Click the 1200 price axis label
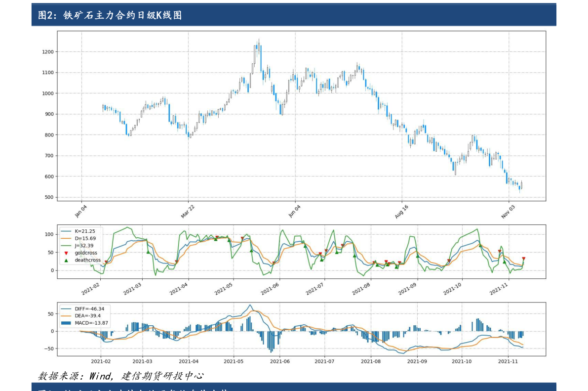This screenshot has width=588, height=391. tap(48, 52)
